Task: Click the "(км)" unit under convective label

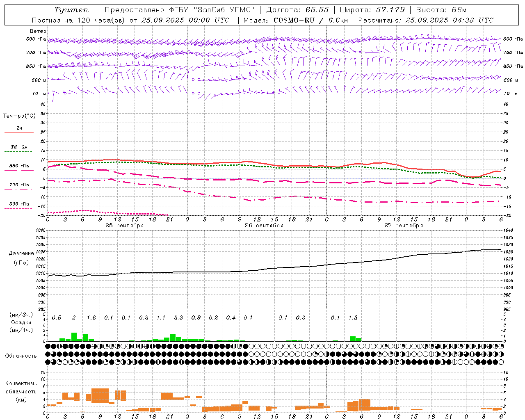Action: pos(21,399)
